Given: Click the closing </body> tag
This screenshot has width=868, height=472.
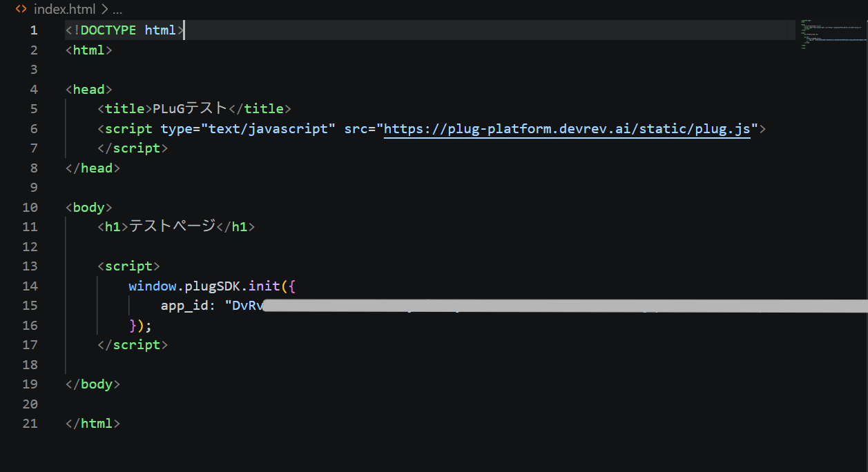Looking at the screenshot, I should (93, 384).
